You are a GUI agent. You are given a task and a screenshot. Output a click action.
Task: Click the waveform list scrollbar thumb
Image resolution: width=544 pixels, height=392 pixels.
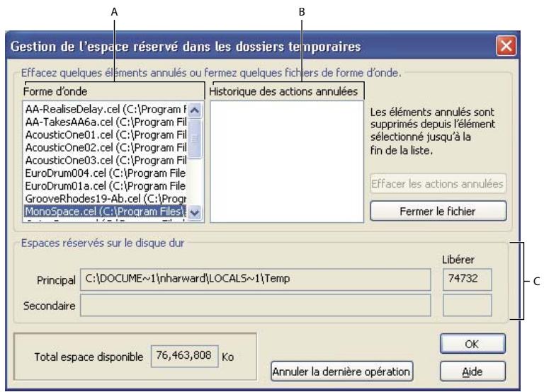point(195,138)
